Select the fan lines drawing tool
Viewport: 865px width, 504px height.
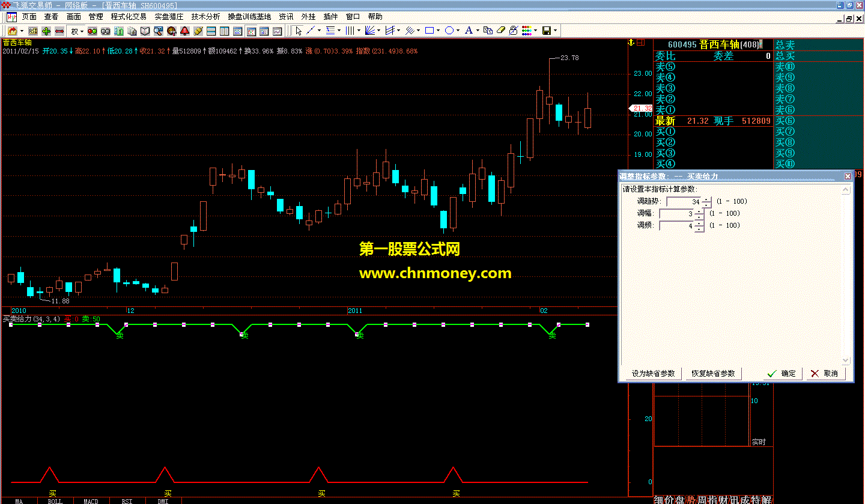[x=370, y=31]
